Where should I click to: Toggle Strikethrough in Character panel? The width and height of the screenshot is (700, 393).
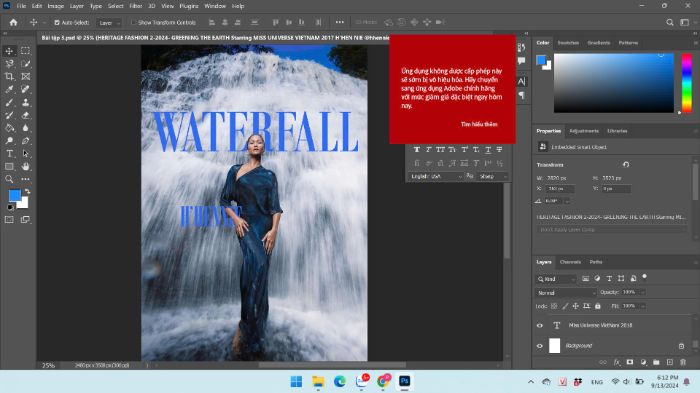coord(499,150)
